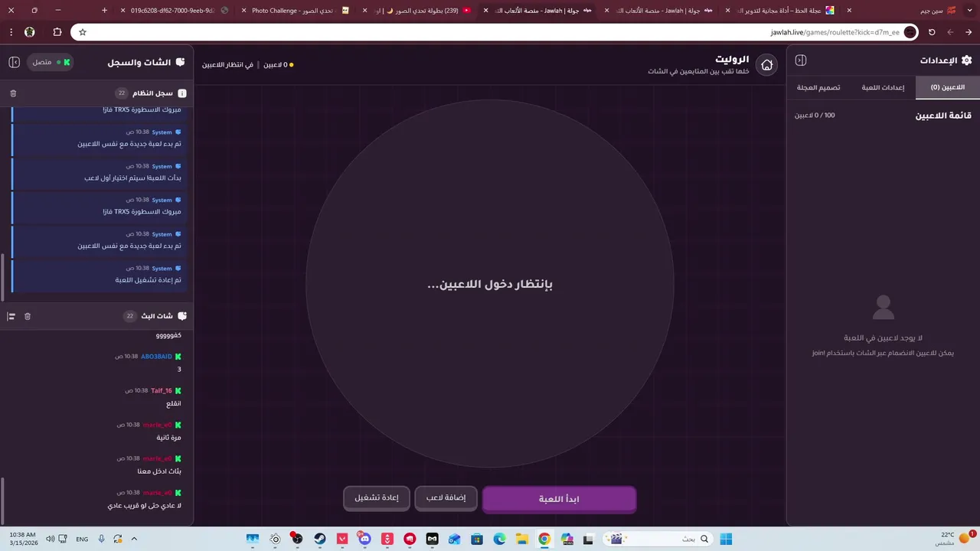Click the microphone icon in system tray
This screenshot has height=551, width=980.
[x=101, y=539]
